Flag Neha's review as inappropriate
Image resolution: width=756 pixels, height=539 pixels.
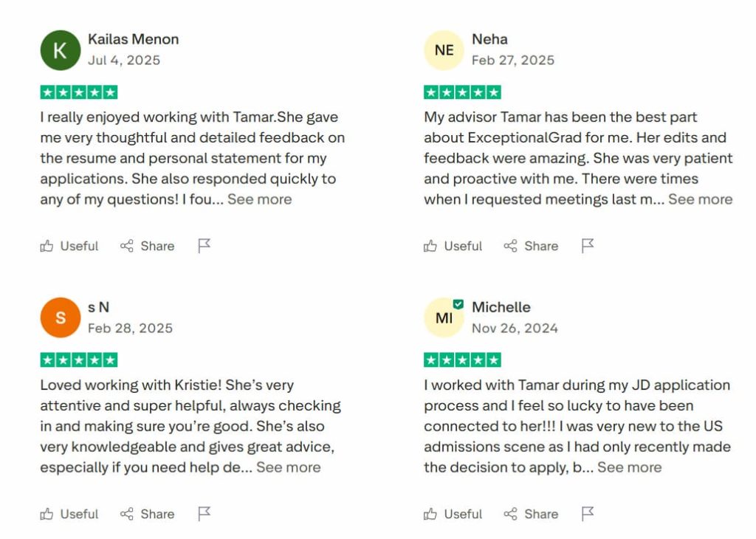[x=588, y=246]
